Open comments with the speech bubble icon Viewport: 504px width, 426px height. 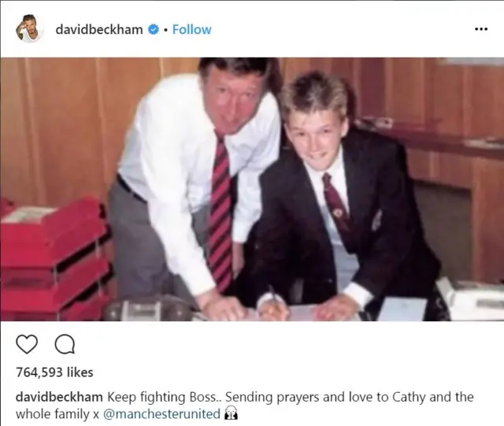[65, 344]
